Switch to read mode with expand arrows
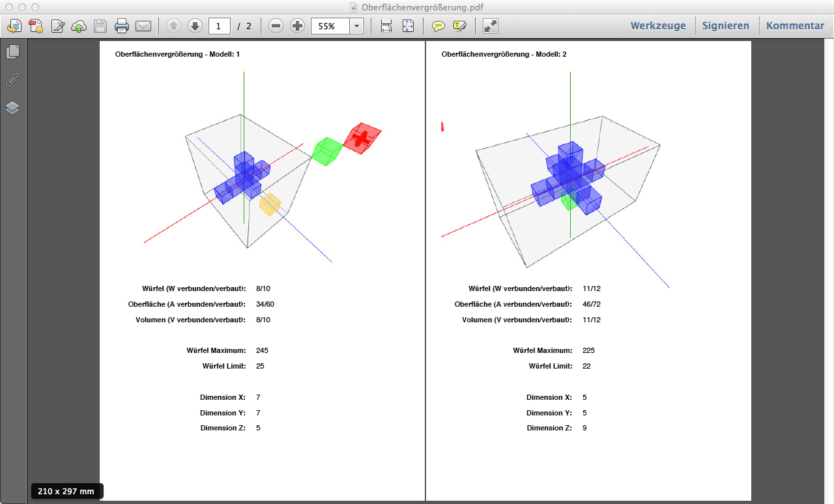This screenshot has height=504, width=834. pos(491,26)
